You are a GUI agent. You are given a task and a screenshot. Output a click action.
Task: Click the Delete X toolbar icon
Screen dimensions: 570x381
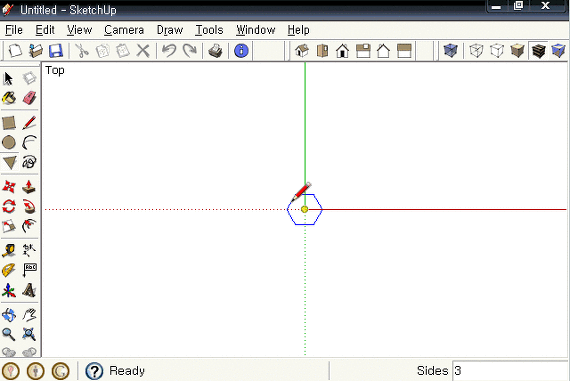[x=143, y=51]
